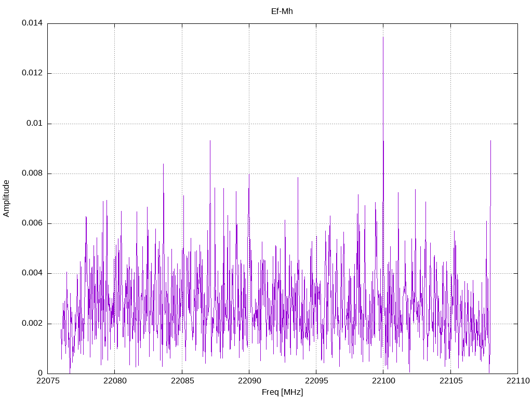Select the 22080 x-axis tick label
The height and width of the screenshot is (399, 532).
point(114,381)
